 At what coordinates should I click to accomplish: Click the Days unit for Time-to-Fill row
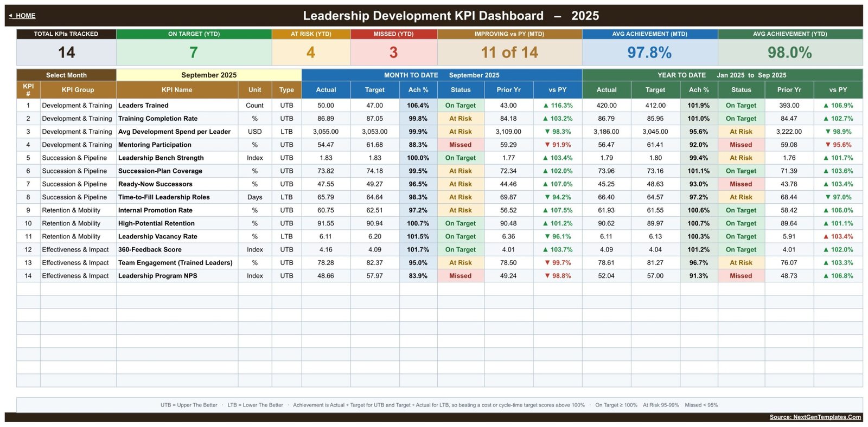tap(255, 197)
